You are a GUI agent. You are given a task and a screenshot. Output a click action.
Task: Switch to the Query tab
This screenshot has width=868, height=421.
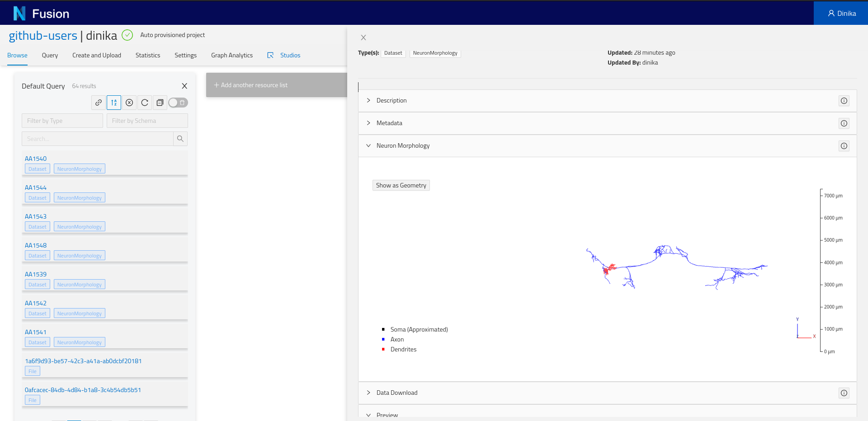(x=50, y=55)
